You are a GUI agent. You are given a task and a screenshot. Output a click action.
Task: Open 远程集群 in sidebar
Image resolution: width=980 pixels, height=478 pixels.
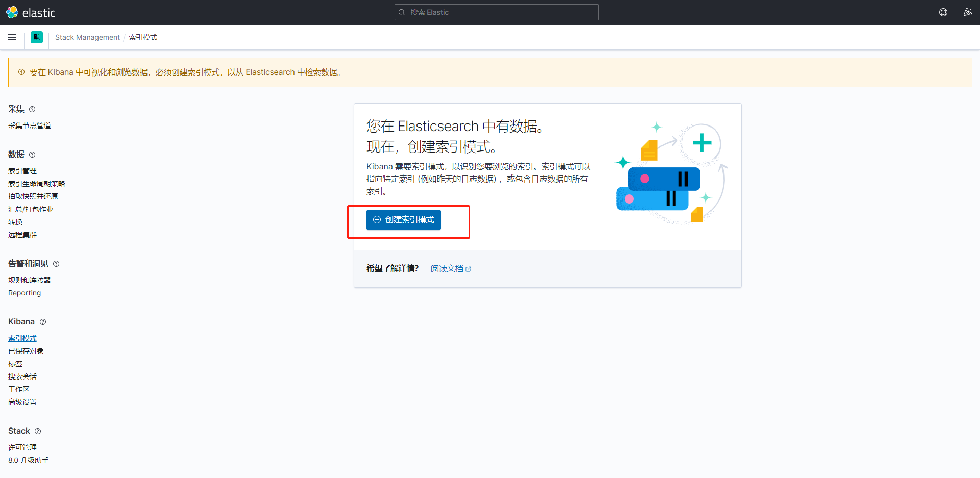coord(22,235)
